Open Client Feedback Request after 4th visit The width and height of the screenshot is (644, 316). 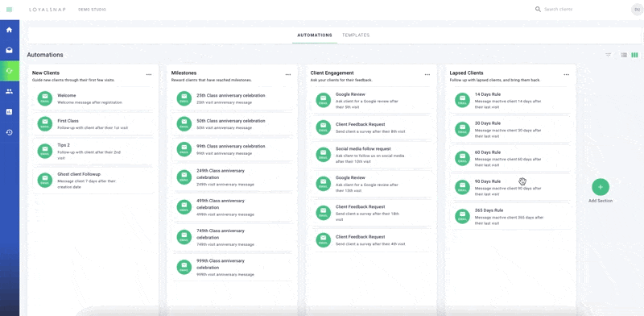coord(372,240)
